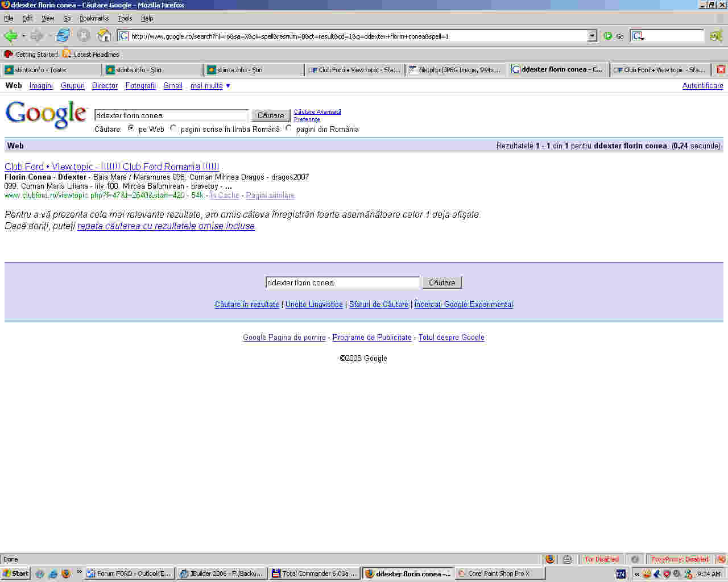Click the green Back arrow button

click(10, 36)
